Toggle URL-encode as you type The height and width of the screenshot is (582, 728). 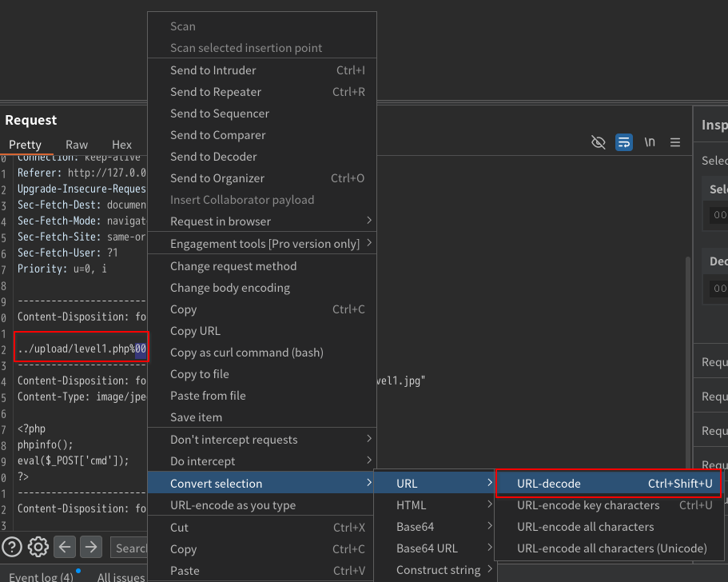point(262,505)
